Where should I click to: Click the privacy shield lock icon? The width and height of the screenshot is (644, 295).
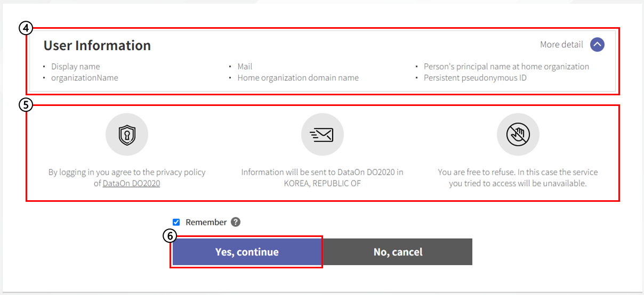click(127, 135)
